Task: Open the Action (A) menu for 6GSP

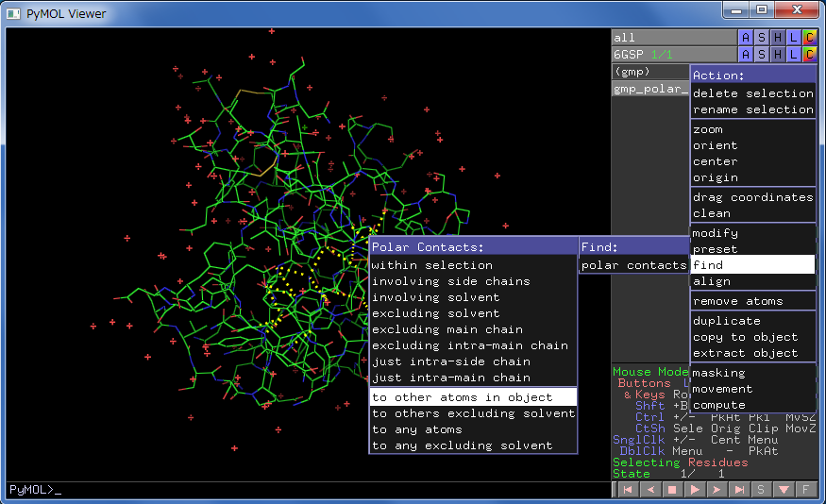Action: [x=746, y=54]
